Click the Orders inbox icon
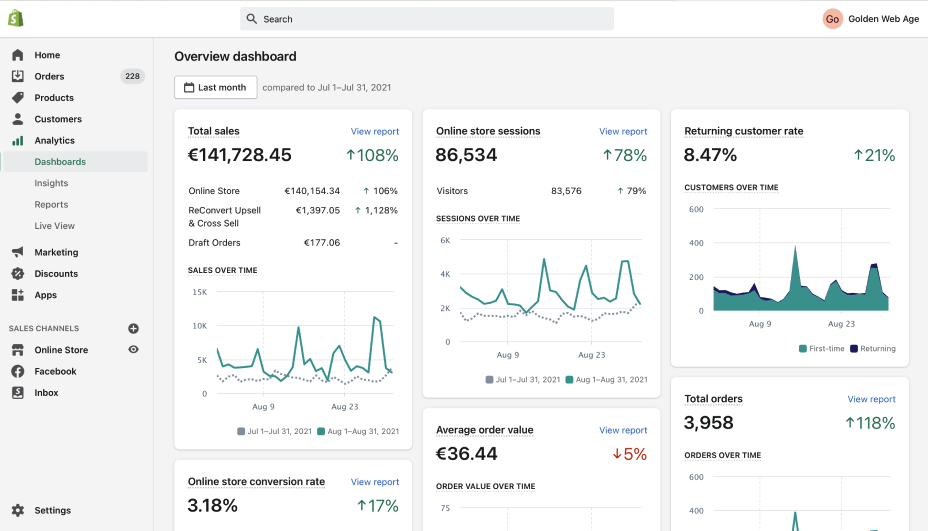Screen dimensions: 928x531 [x=18, y=76]
